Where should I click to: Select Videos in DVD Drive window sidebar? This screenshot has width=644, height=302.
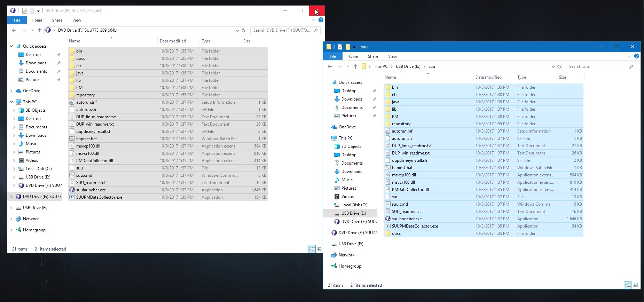(32, 160)
